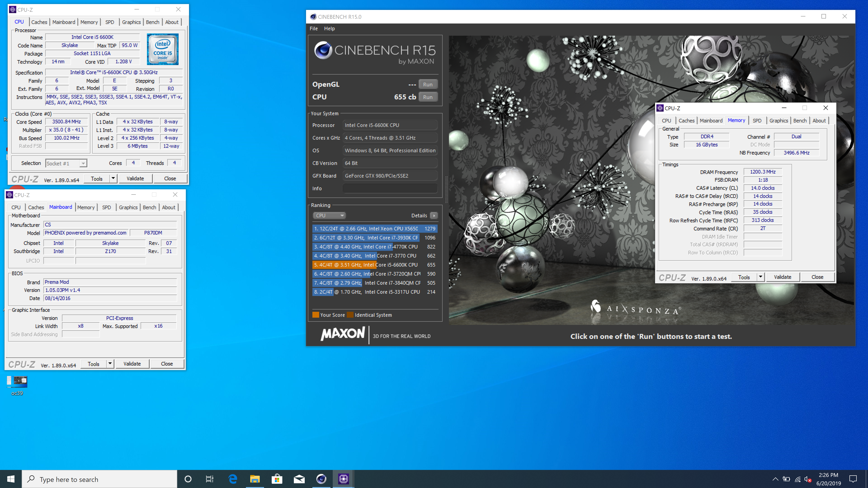Open the Wi-Fi network tray icon

pyautogui.click(x=797, y=479)
